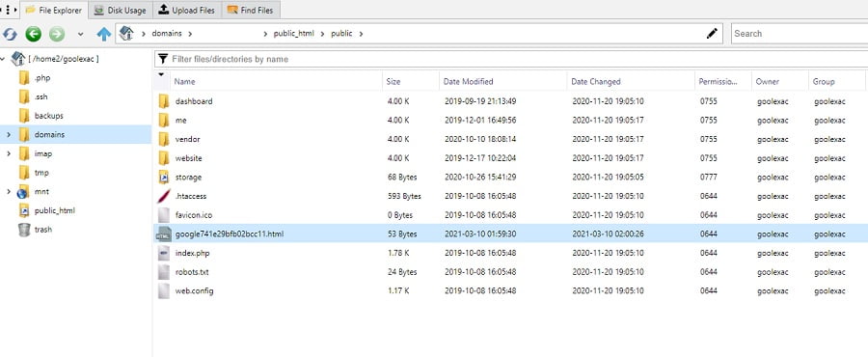Click the favicon.ico file icon
The image size is (868, 357).
pyautogui.click(x=163, y=215)
